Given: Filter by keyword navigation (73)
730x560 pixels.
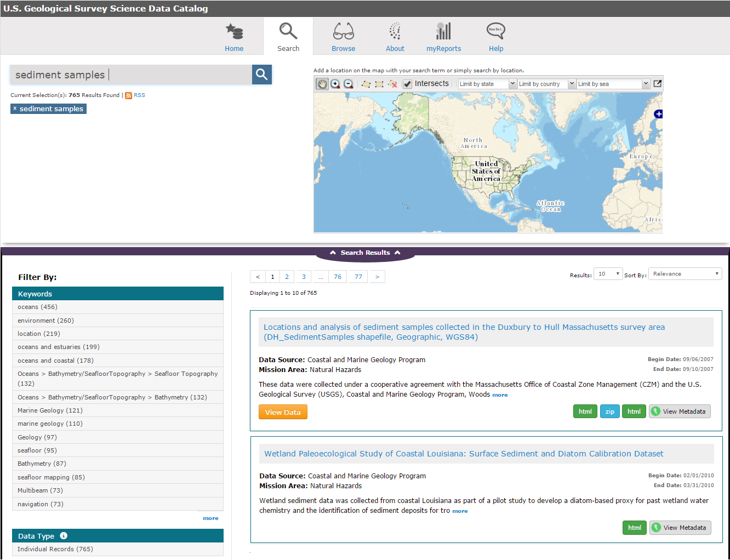Looking at the screenshot, I should (x=118, y=504).
